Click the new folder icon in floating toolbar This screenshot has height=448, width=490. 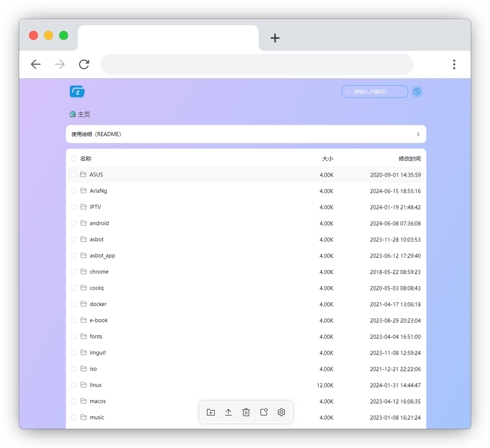[x=211, y=412]
